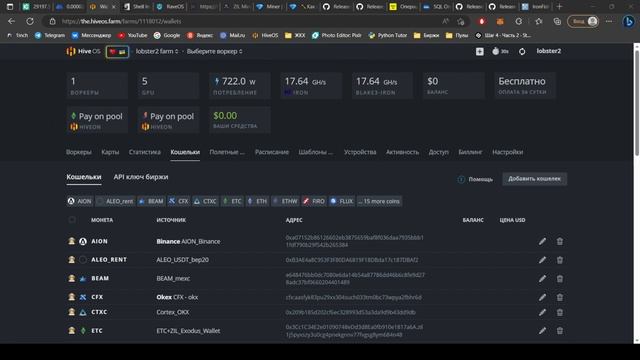Open the Полетные... tab
The width and height of the screenshot is (640, 360).
tap(227, 152)
